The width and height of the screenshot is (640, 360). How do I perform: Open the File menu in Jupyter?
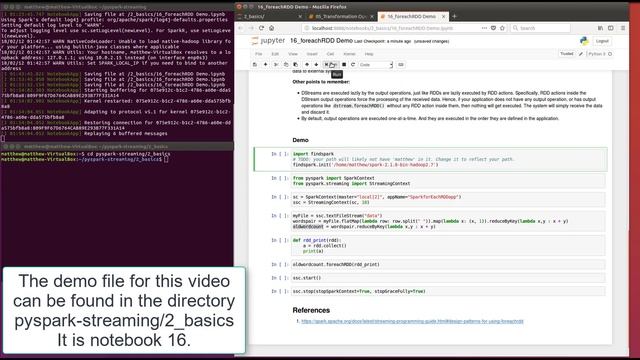pos(259,54)
